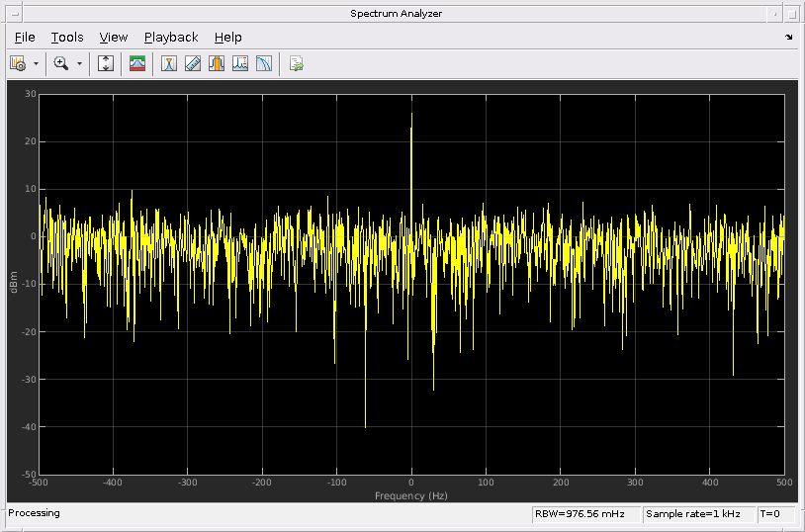Toggle the CCDF curves measurement panel
This screenshot has width=805, height=532.
point(264,63)
